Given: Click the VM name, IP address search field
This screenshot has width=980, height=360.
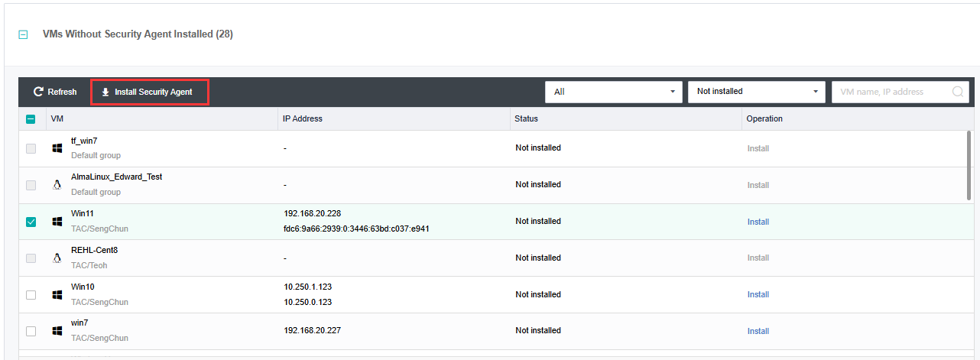Looking at the screenshot, I should pyautogui.click(x=891, y=92).
